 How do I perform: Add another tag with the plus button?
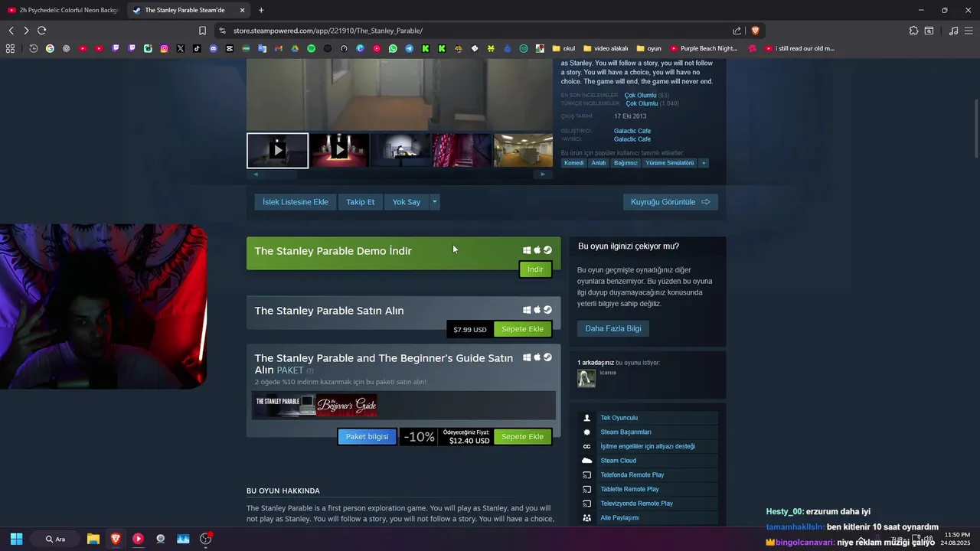pyautogui.click(x=703, y=163)
